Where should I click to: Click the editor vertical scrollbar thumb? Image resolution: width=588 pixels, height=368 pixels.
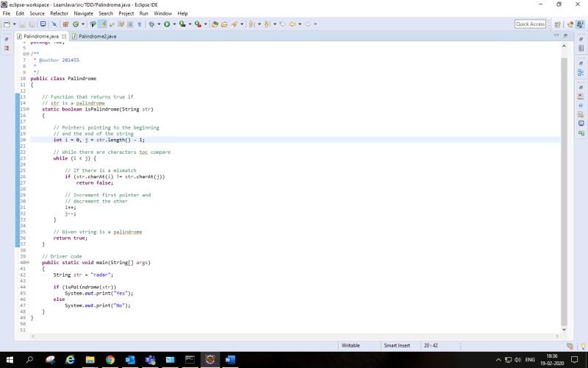coord(564,191)
